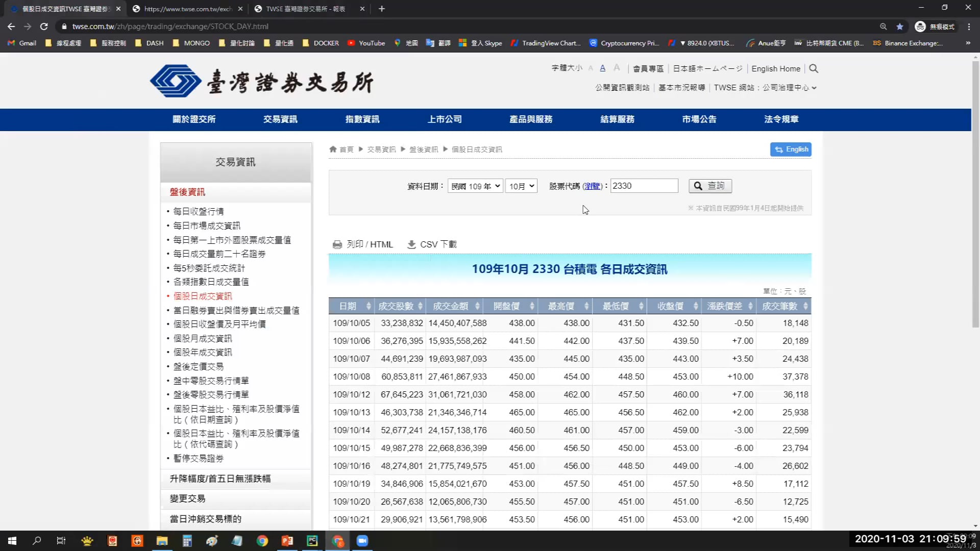Sort the table by 日期 column arrows
This screenshot has width=980, height=551.
tap(367, 306)
